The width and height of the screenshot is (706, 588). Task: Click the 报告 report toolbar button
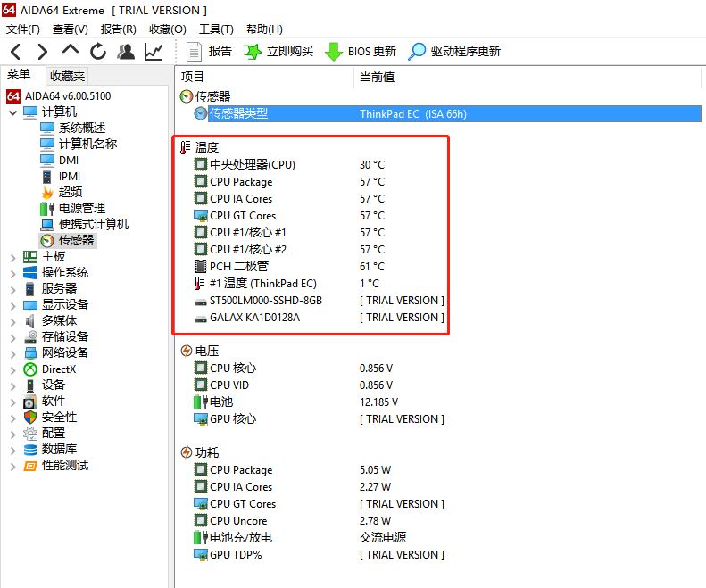point(209,52)
